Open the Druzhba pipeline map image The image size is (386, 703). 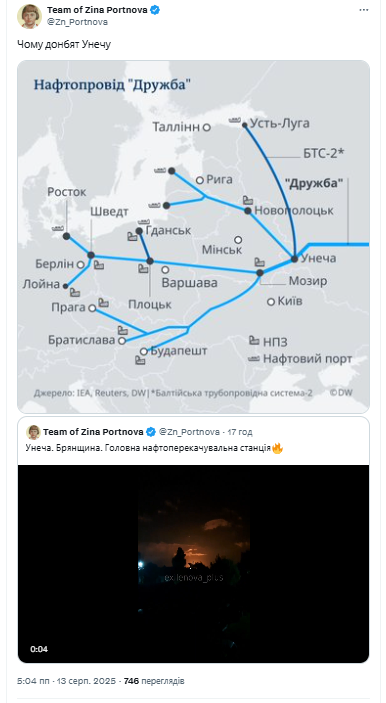click(193, 237)
